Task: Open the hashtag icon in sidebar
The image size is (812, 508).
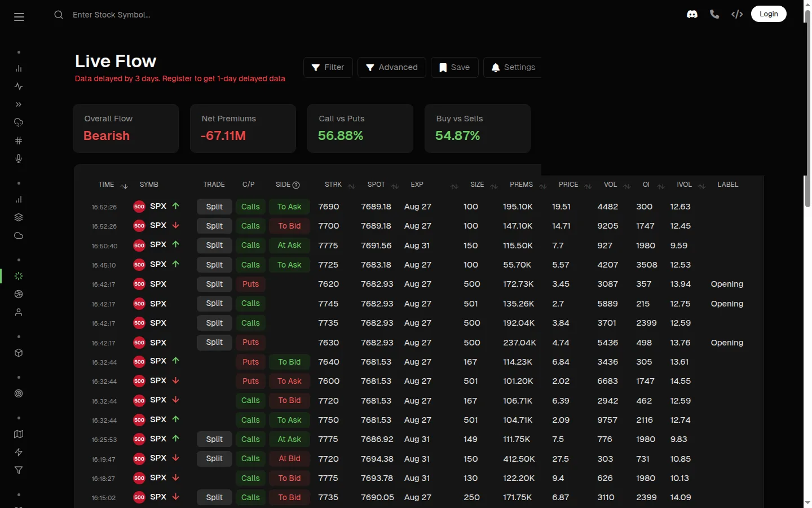Action: coord(19,141)
